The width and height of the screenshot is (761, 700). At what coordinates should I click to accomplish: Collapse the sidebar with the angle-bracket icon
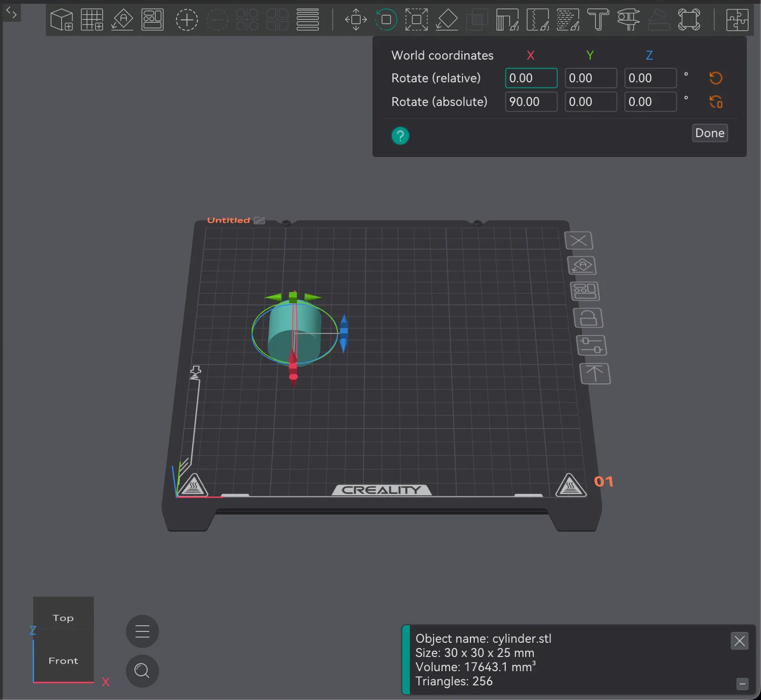(12, 13)
